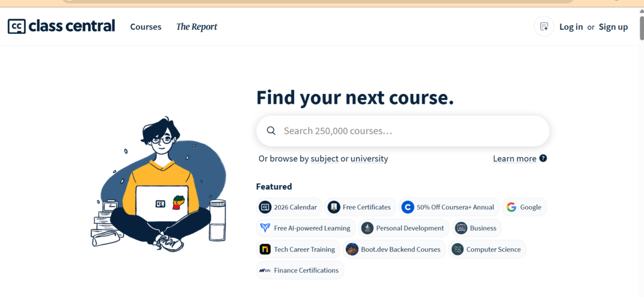Click the Google G logo icon

[511, 207]
